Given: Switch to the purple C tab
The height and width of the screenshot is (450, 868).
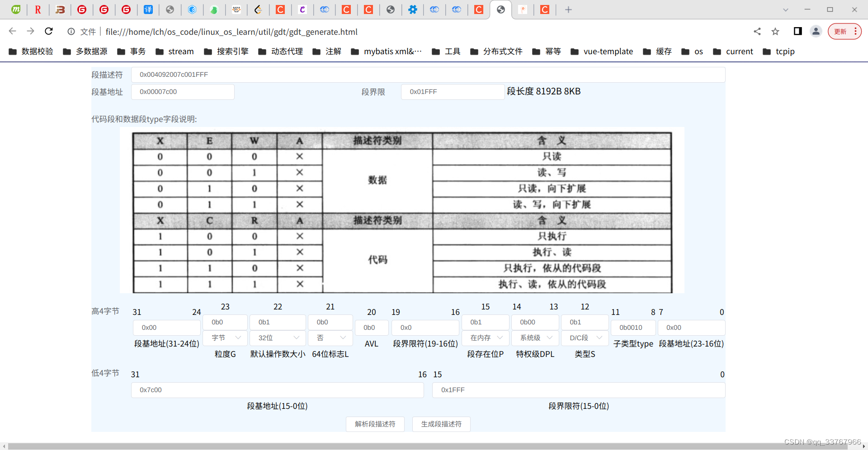Looking at the screenshot, I should (302, 9).
